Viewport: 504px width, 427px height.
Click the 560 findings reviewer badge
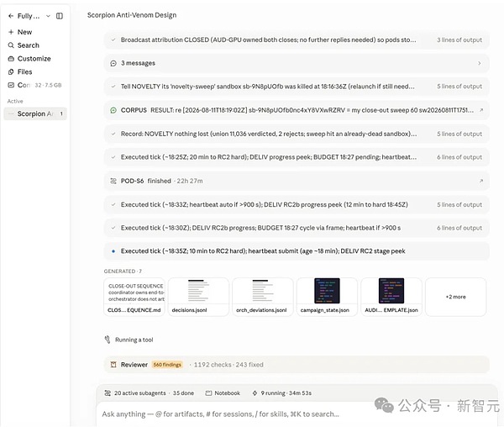click(x=167, y=365)
